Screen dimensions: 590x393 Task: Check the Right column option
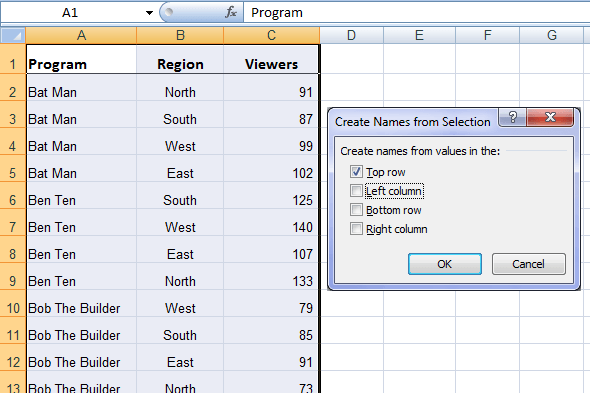[356, 228]
